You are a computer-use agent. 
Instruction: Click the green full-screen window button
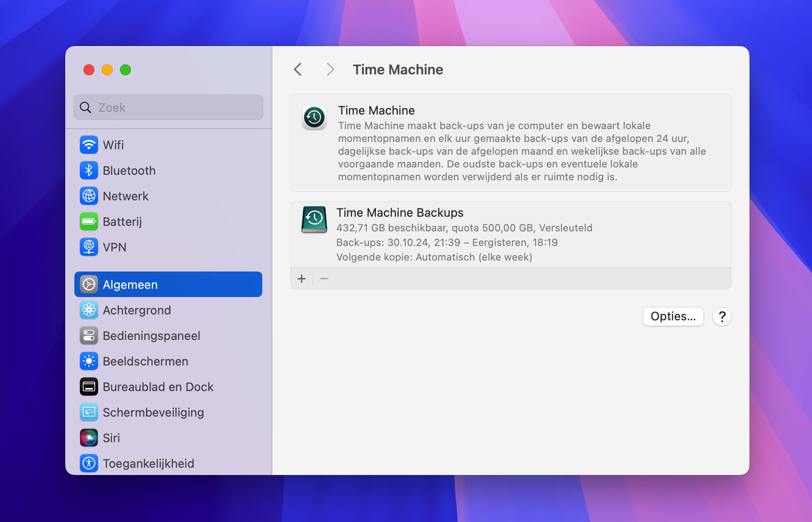[125, 70]
